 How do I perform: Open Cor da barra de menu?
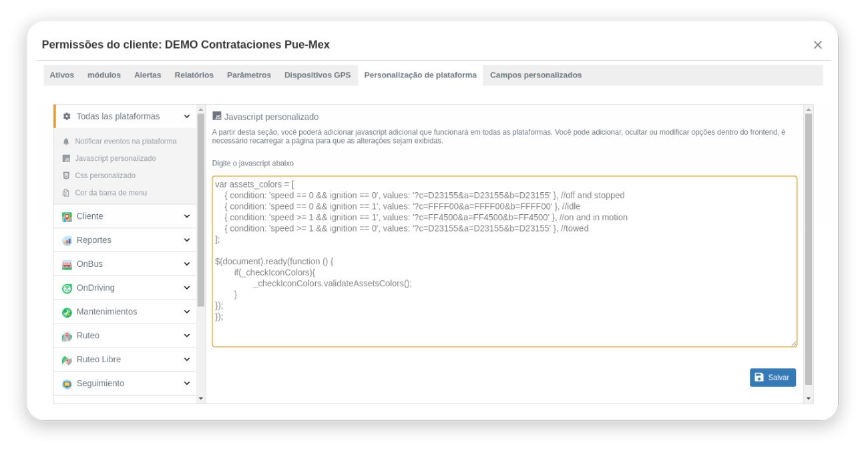click(111, 193)
